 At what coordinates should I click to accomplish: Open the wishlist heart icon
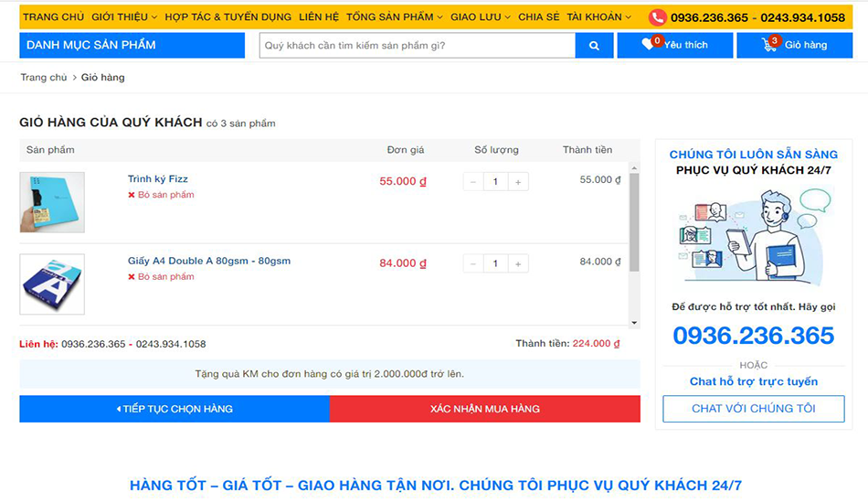pos(648,44)
